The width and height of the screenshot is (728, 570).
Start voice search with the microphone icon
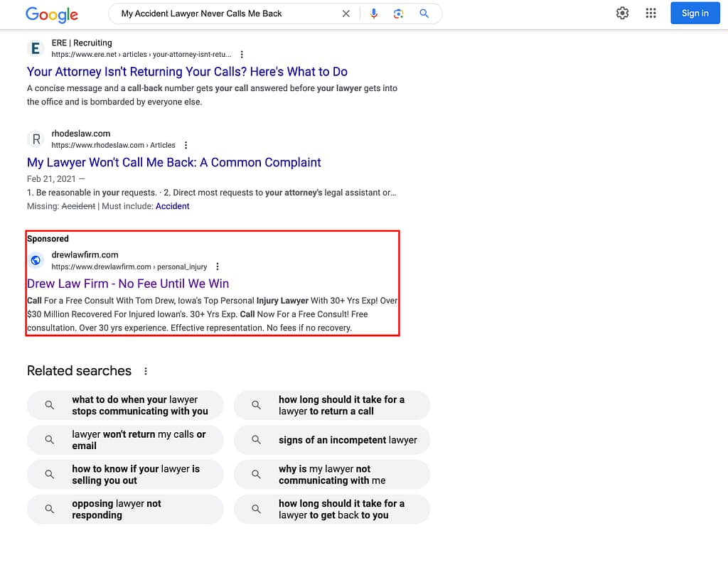click(x=373, y=14)
